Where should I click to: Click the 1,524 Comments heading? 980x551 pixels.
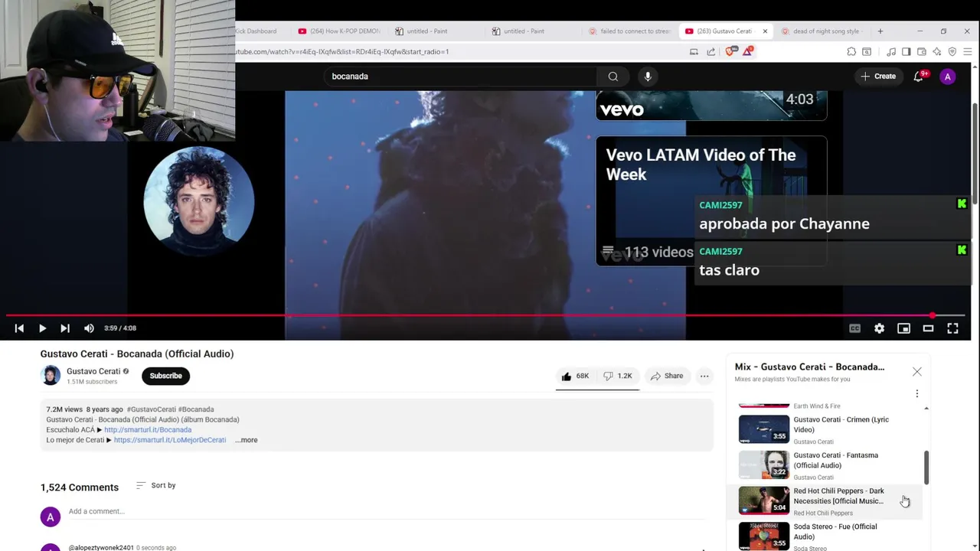(80, 487)
